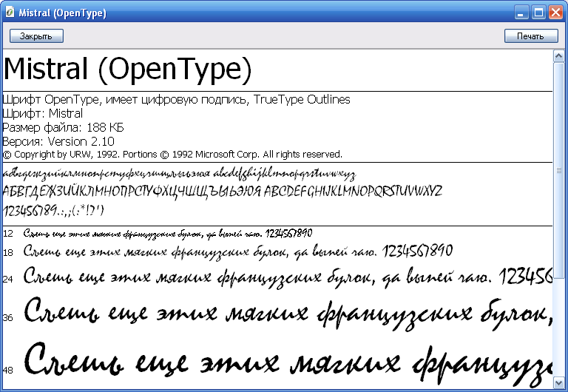The width and height of the screenshot is (568, 392).
Task: Click the vertical scrollbar thumb
Action: 558,170
